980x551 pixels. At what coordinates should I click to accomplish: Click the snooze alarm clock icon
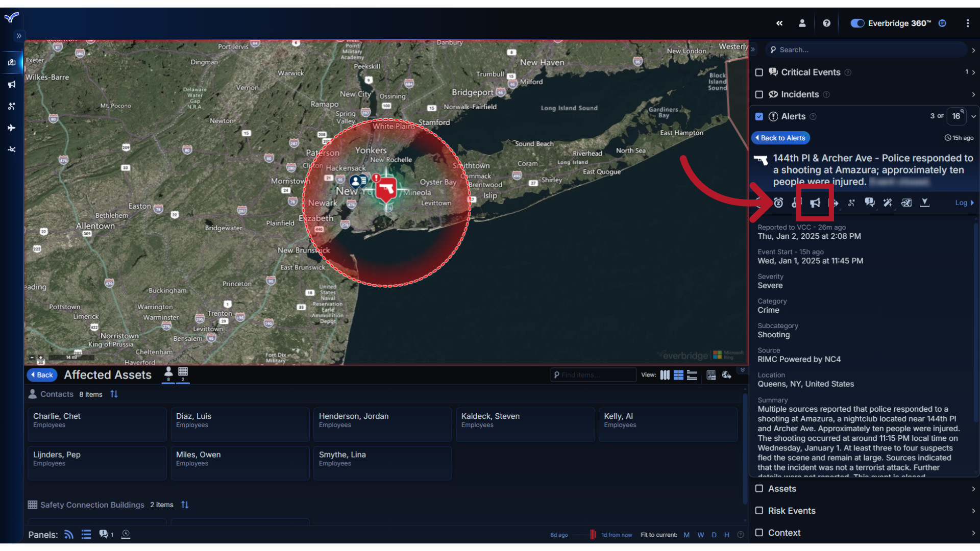pos(778,203)
